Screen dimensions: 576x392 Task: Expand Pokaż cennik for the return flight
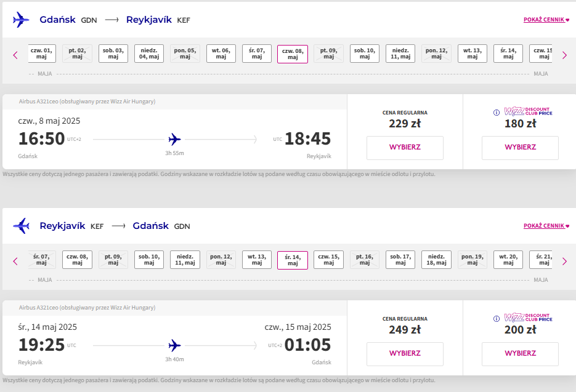point(546,226)
